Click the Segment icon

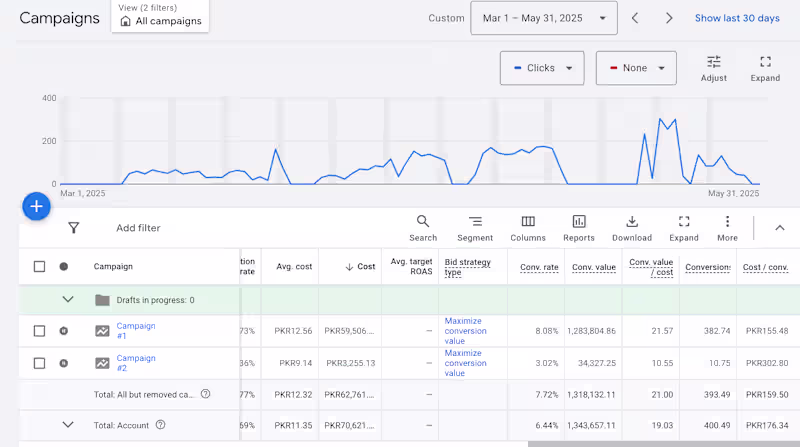point(475,227)
